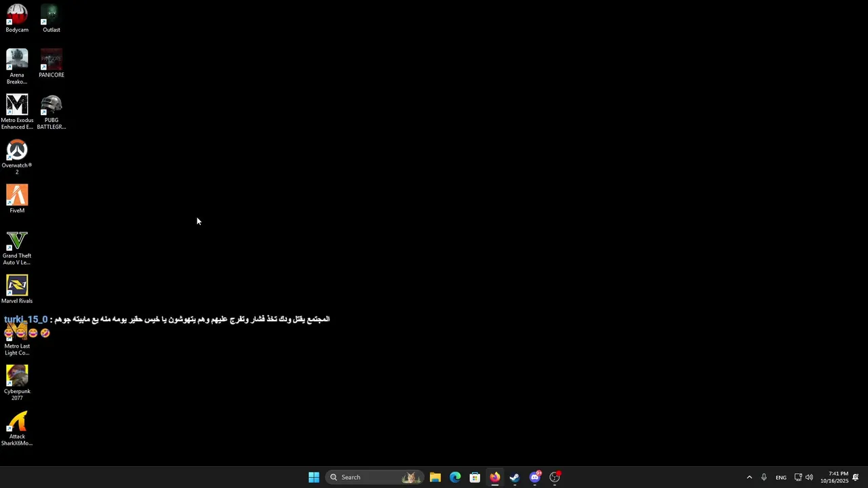Open the volume speaker tray icon
The width and height of the screenshot is (868, 488).
point(809,477)
